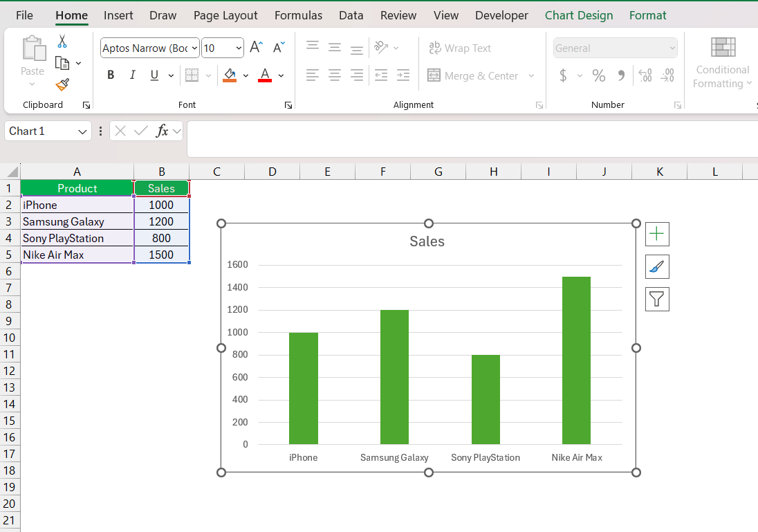Open Clipboard dialog launcher
The width and height of the screenshot is (758, 532).
tap(86, 105)
